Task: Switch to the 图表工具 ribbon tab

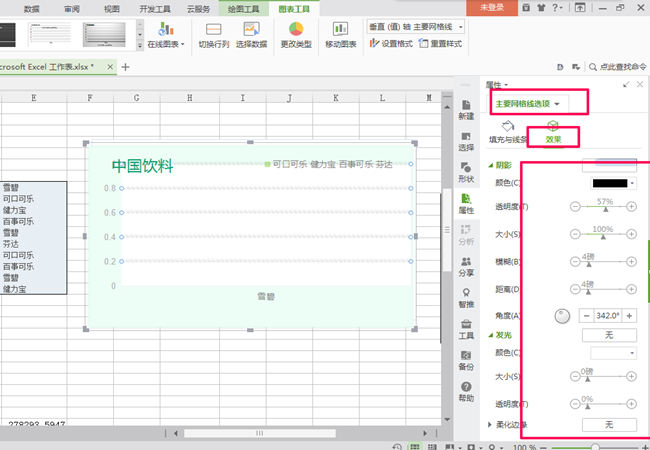Action: coord(294,9)
